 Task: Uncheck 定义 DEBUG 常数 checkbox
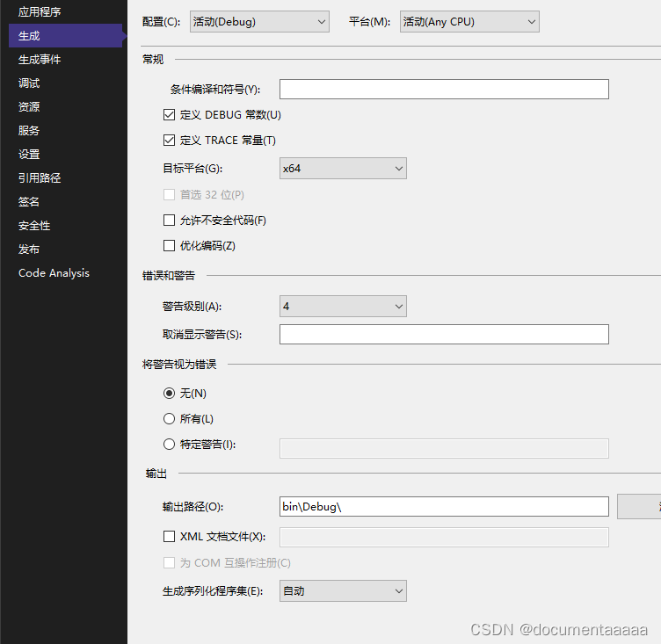tap(169, 114)
